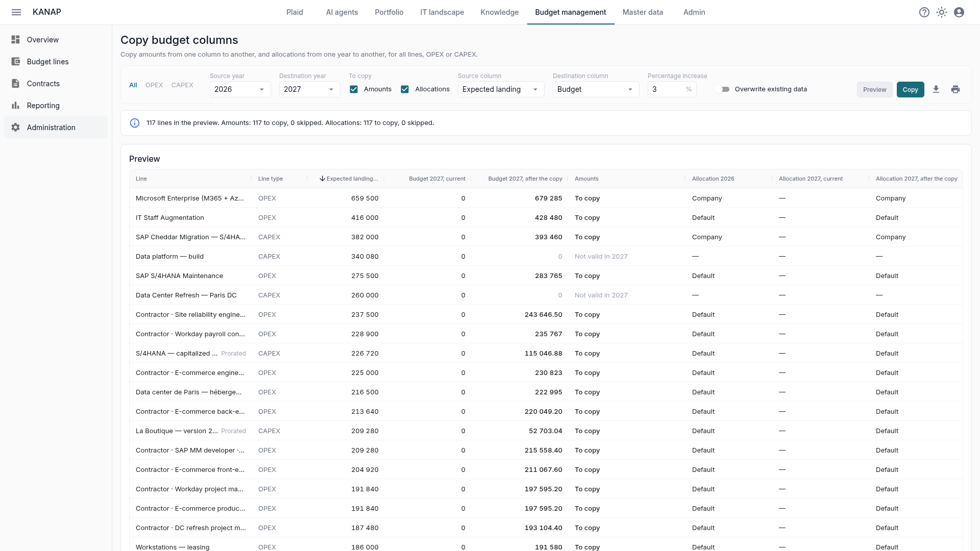Open the Destination year dropdown
Viewport: 980px width, 551px height.
tap(309, 89)
